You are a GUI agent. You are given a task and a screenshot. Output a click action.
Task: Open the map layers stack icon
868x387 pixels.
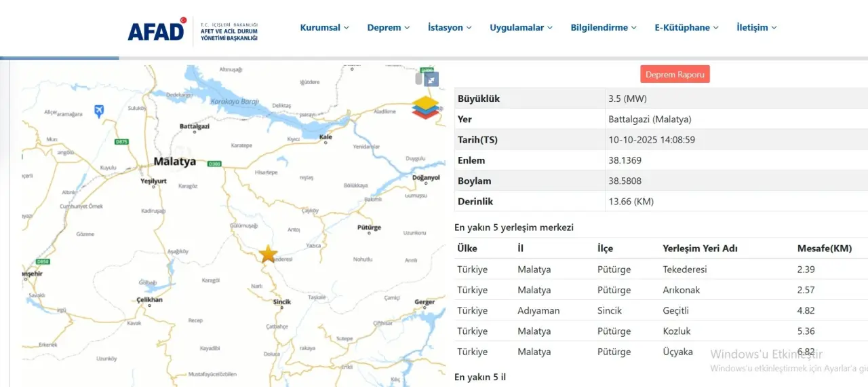(425, 108)
